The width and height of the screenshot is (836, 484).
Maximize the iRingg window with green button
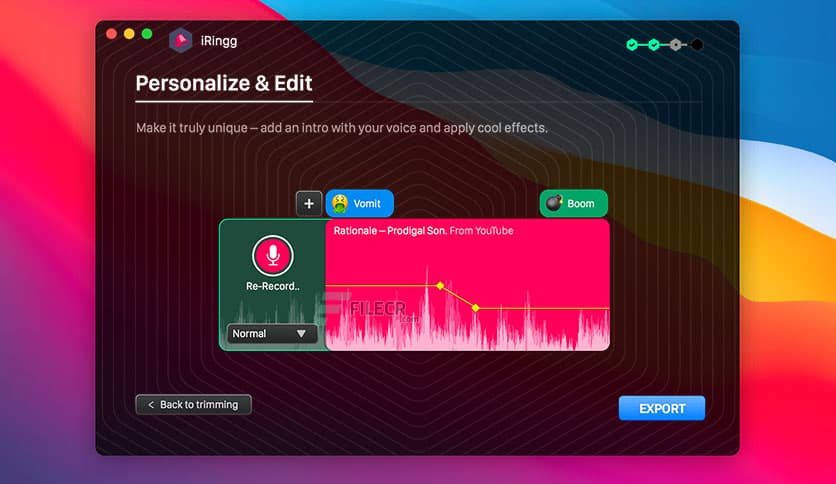pos(147,34)
